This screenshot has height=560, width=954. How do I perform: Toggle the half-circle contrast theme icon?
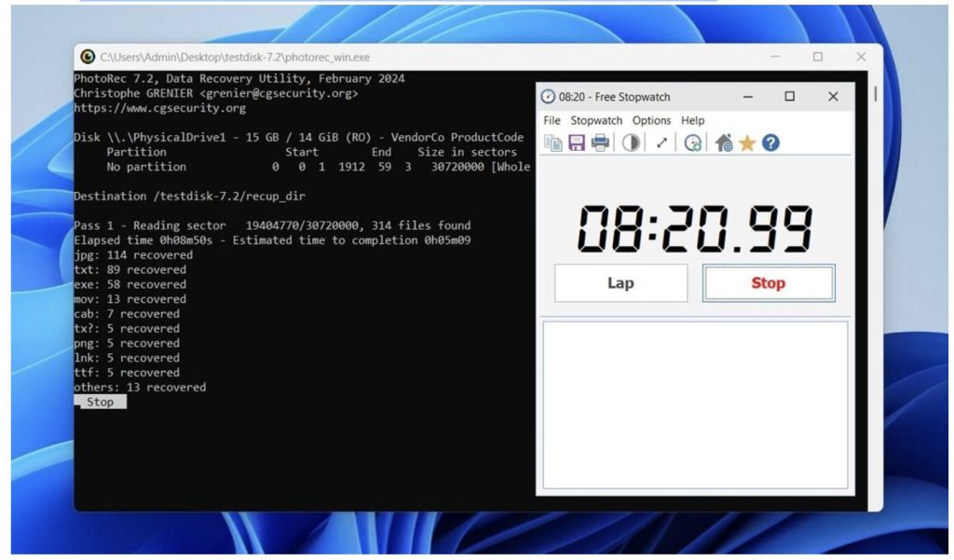click(631, 143)
